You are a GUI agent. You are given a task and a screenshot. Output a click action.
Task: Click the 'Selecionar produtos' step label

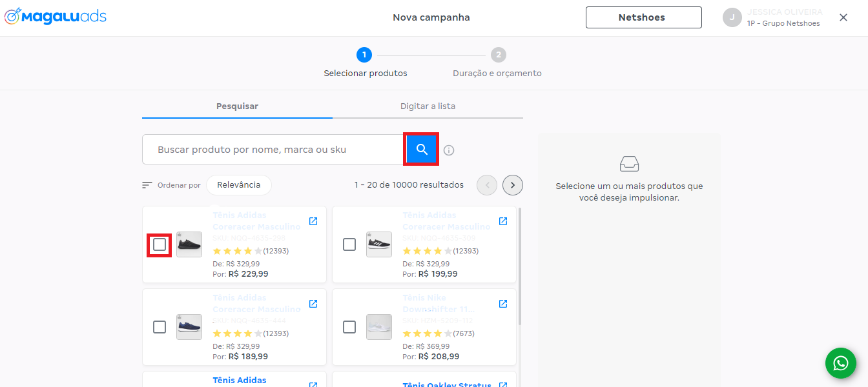366,74
